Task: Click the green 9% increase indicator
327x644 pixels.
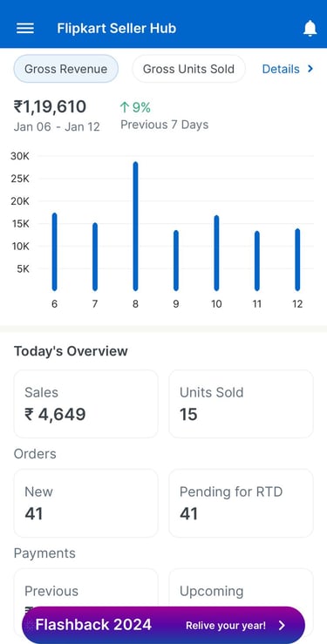Action: [135, 107]
